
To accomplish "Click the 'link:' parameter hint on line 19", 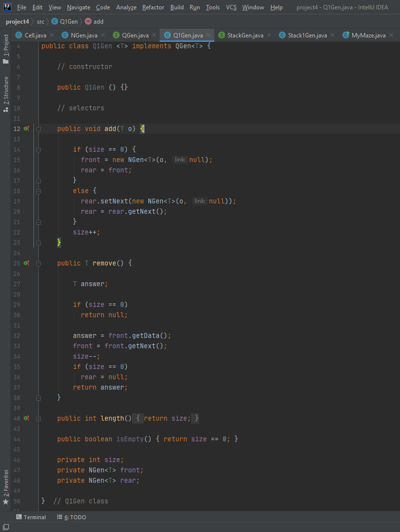I will (x=200, y=201).
